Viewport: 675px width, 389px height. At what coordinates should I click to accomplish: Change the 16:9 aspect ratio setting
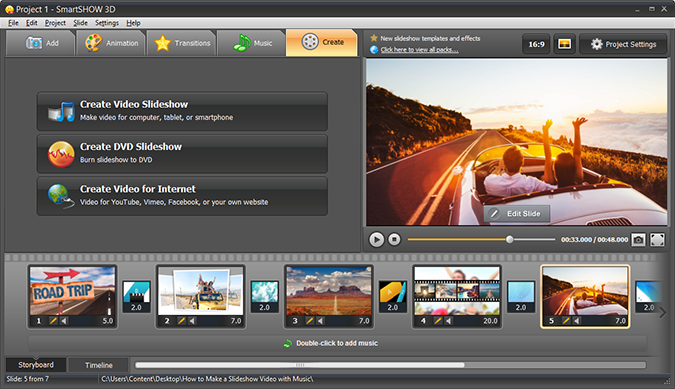click(x=536, y=44)
